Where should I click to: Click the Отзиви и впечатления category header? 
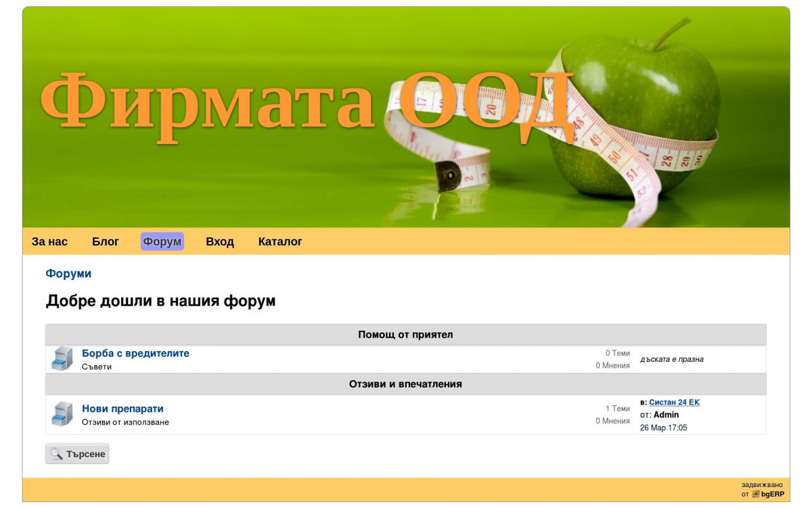(x=405, y=384)
